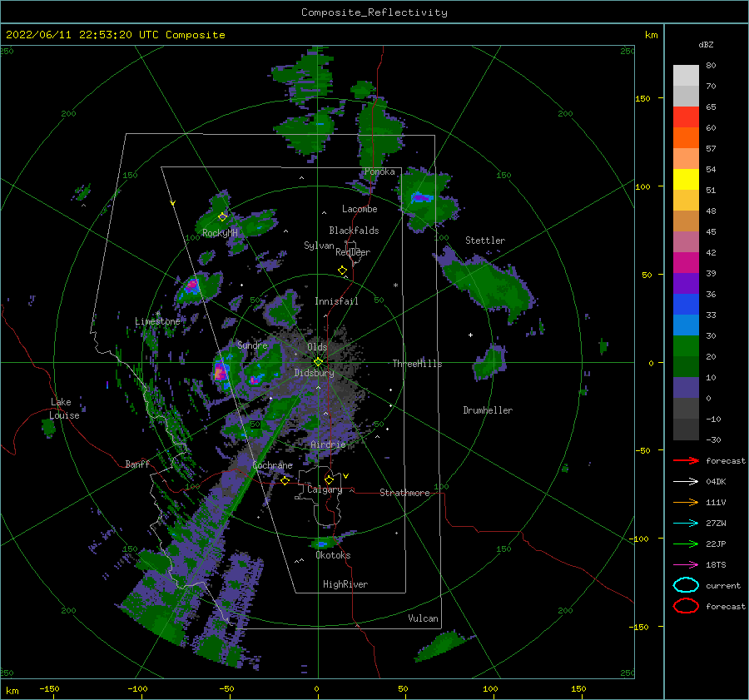Click the Blackfalds city label

[x=354, y=231]
